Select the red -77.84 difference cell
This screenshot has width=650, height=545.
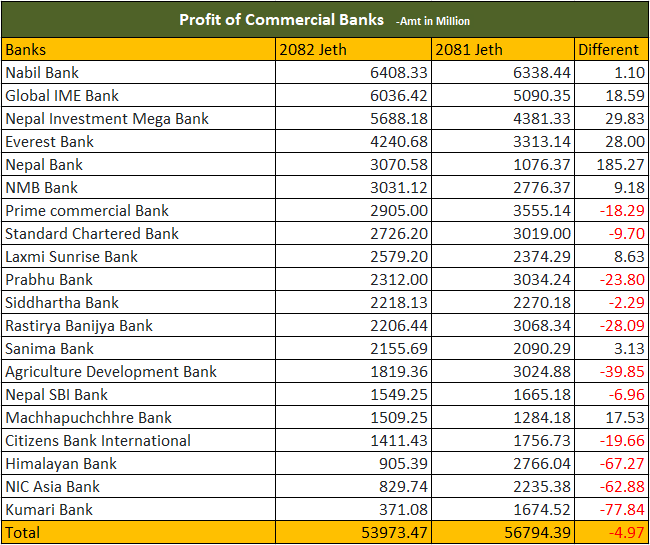[611, 509]
